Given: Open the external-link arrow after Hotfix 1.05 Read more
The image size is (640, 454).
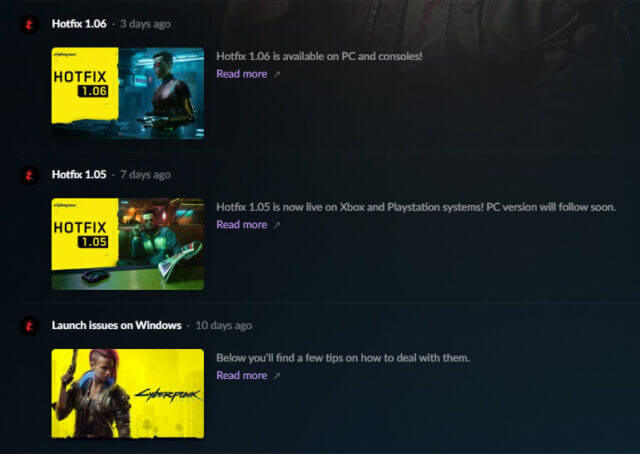Looking at the screenshot, I should coord(277,225).
